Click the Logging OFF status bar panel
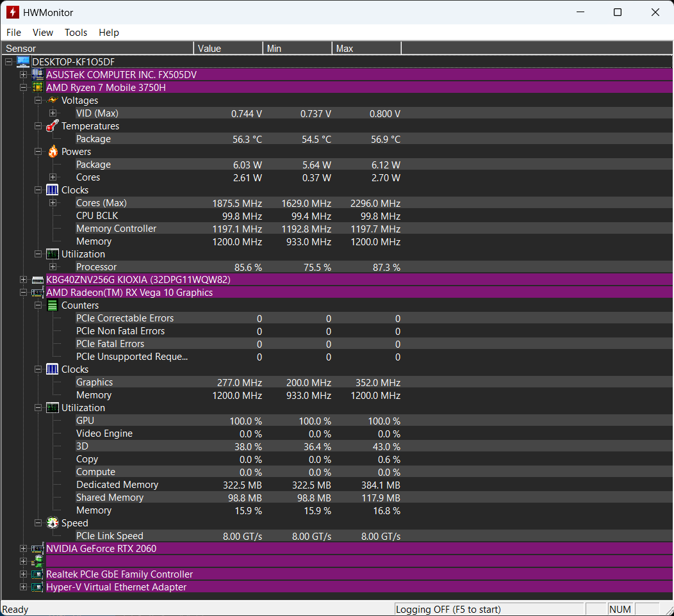 click(x=489, y=609)
